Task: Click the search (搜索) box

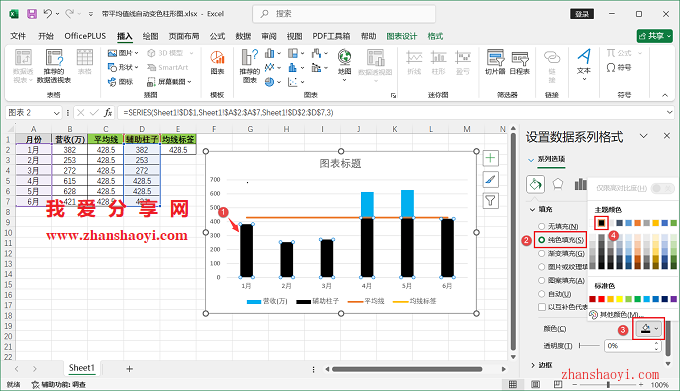Action: pos(344,14)
